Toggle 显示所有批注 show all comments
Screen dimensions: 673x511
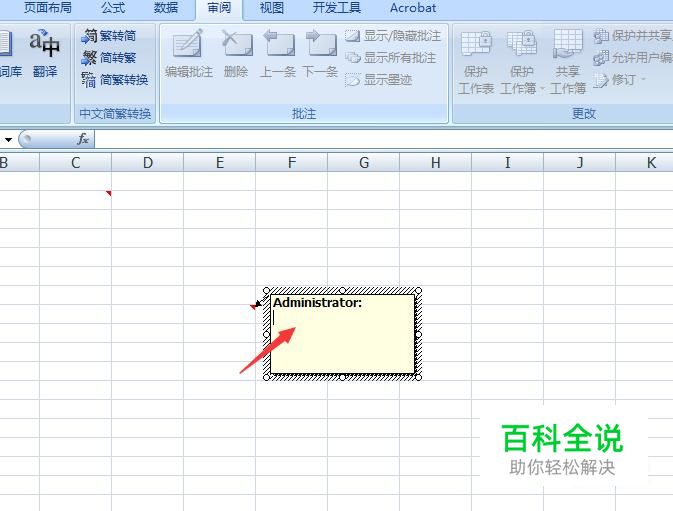(x=390, y=57)
